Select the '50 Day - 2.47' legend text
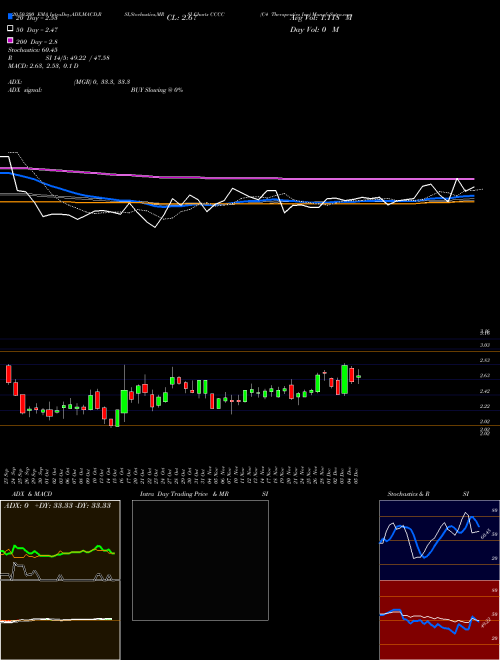This screenshot has height=660, width=500. tap(37, 30)
